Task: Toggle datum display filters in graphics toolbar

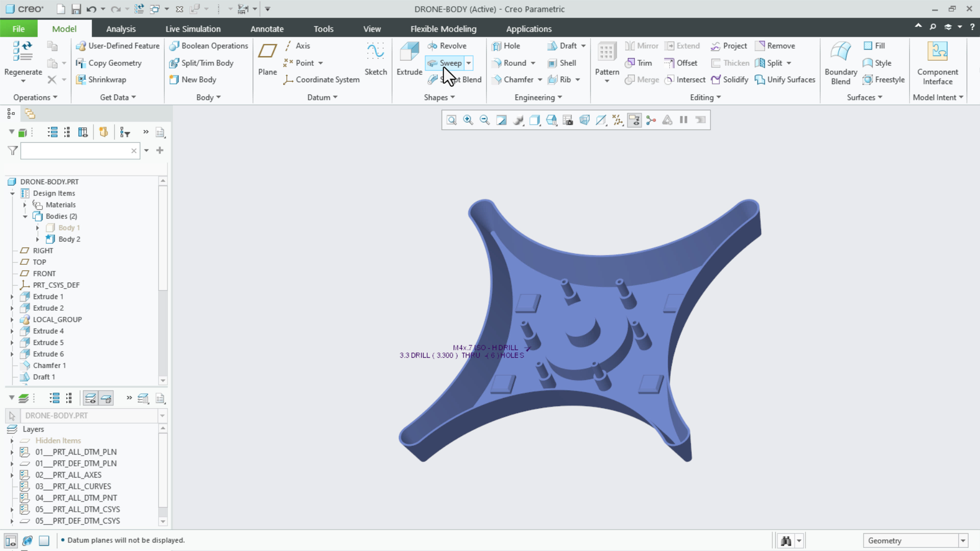Action: tap(618, 120)
